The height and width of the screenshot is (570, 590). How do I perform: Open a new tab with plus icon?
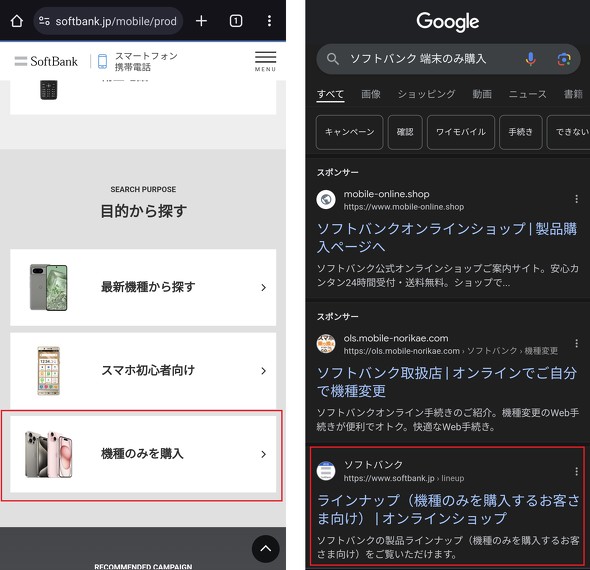coord(201,21)
